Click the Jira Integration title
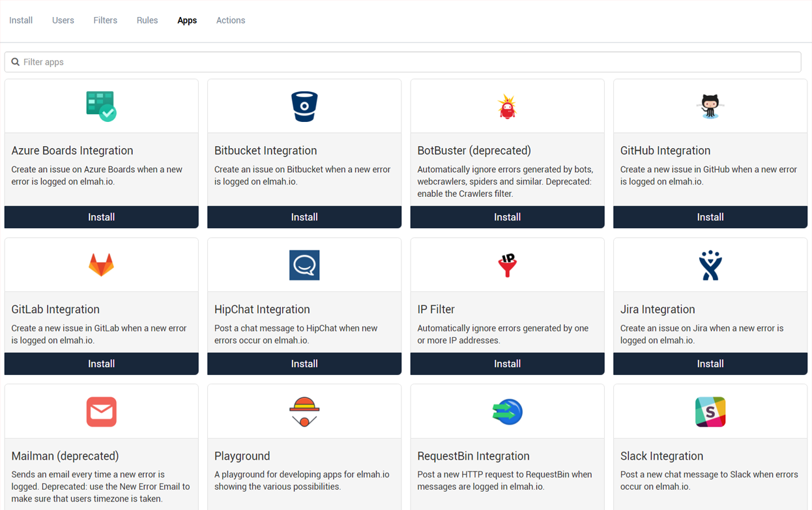 [x=658, y=309]
